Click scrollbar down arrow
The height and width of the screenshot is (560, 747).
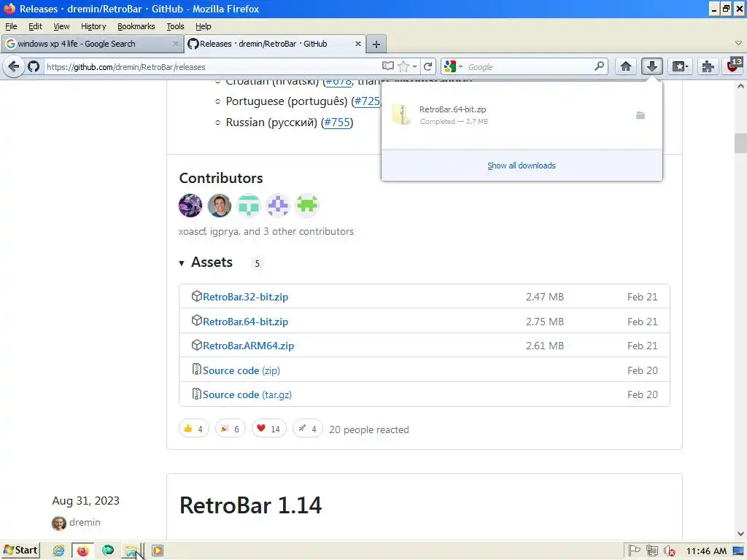(740, 534)
